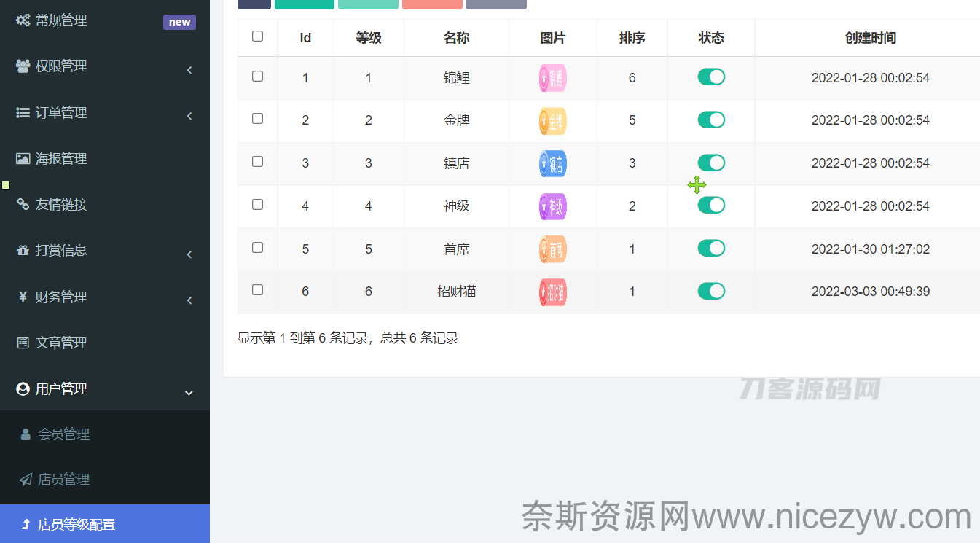Turn off the status switch for 神级

coord(711,205)
